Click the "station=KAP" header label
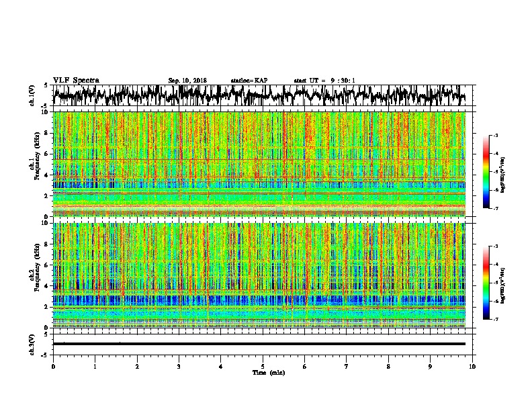Screen dimensions: 532x411 coord(249,81)
